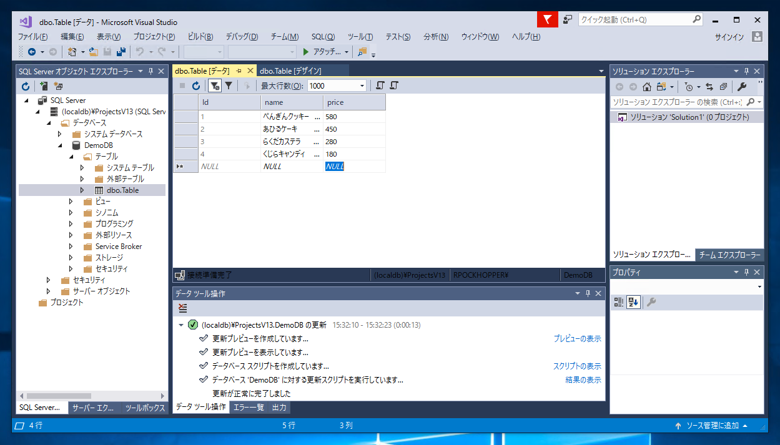Expand the セキュリティ node under the server
The width and height of the screenshot is (780, 445).
[48, 280]
